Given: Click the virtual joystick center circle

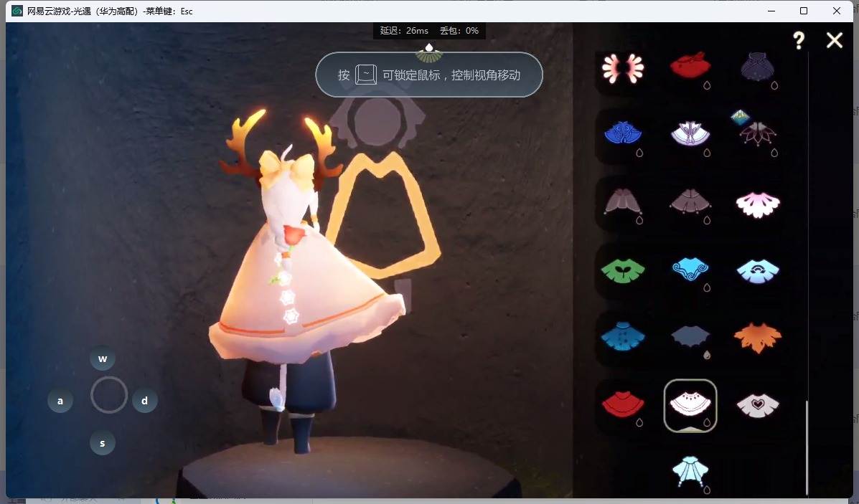Looking at the screenshot, I should point(109,395).
